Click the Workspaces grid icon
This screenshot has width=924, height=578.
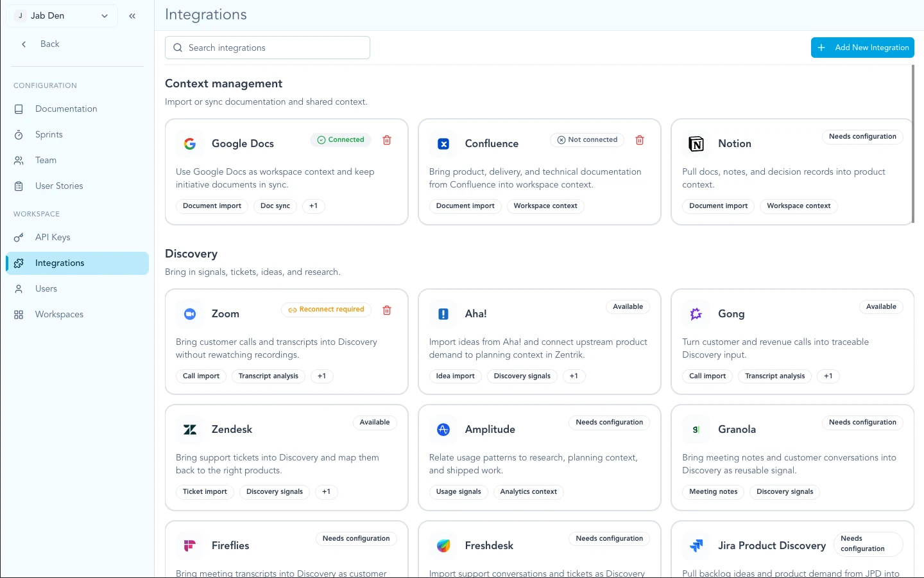pyautogui.click(x=19, y=314)
